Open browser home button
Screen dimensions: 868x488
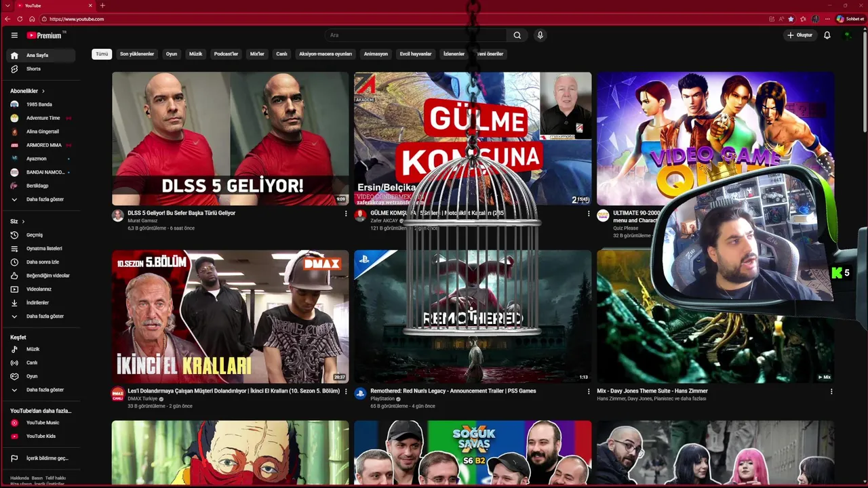[x=32, y=19]
